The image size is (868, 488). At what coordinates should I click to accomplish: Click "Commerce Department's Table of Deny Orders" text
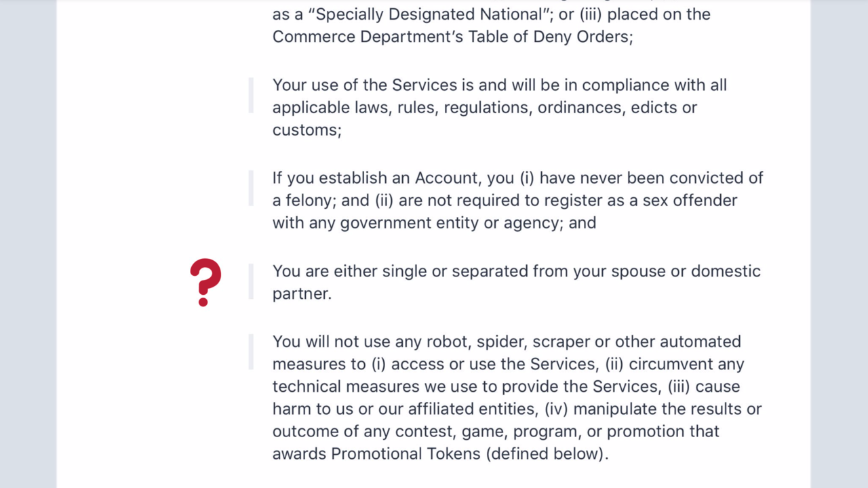pyautogui.click(x=452, y=37)
